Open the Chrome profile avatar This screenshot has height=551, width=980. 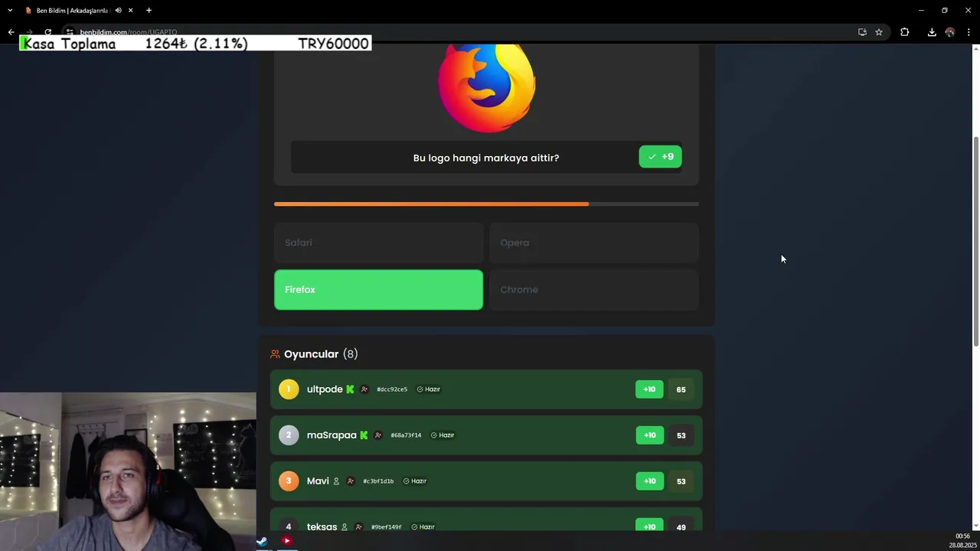(950, 32)
